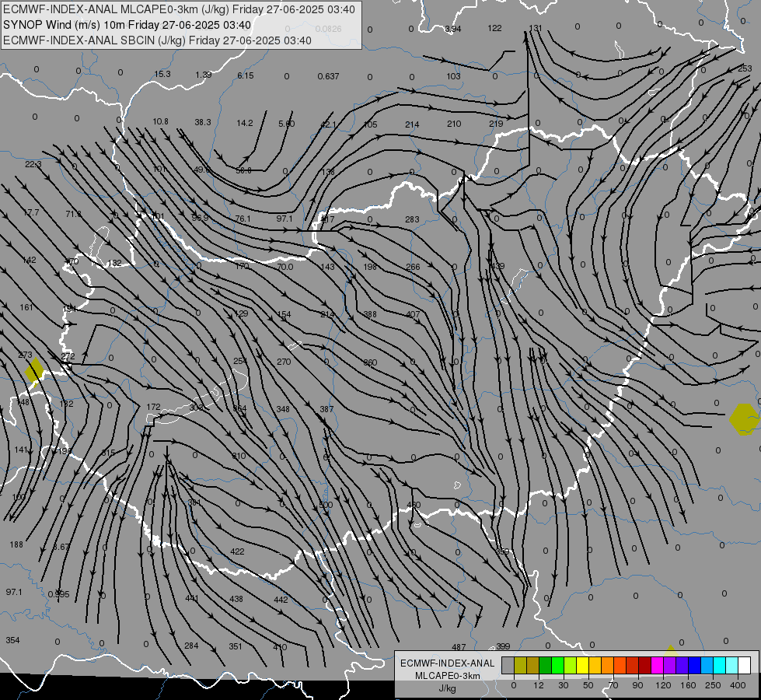Pick the white swatch at legend end
This screenshot has width=761, height=700.
744,666
